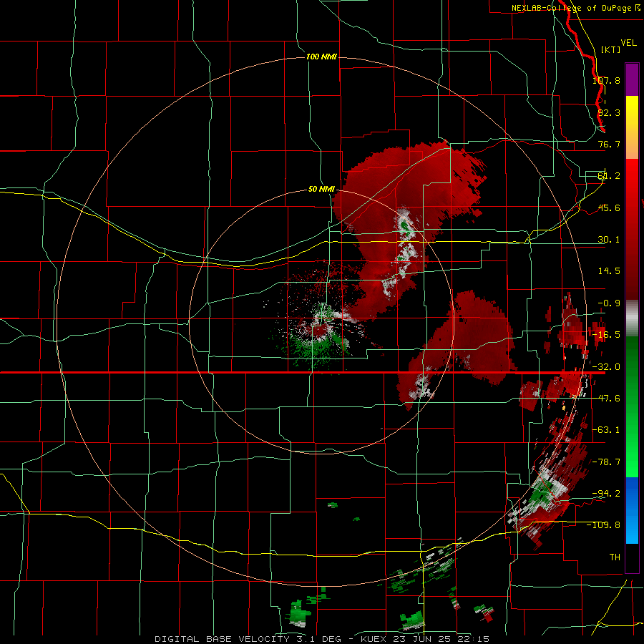
Task: Click the -78.7 velocity scale value
Action: 606,462
